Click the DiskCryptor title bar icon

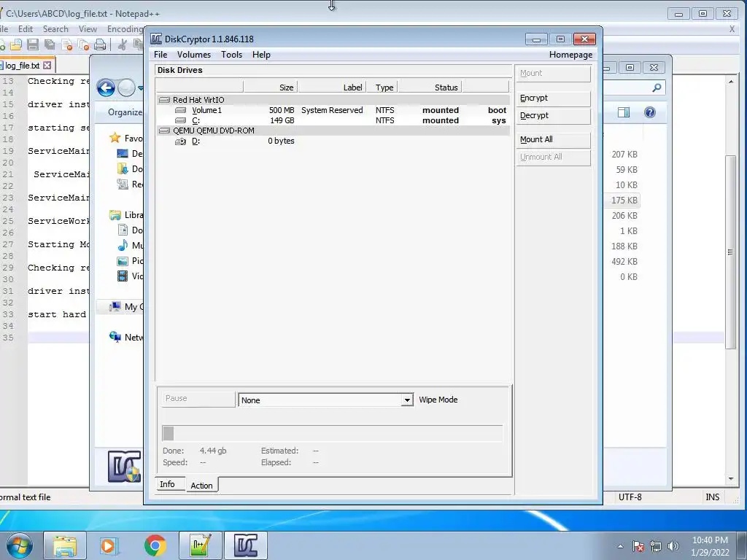pyautogui.click(x=156, y=39)
